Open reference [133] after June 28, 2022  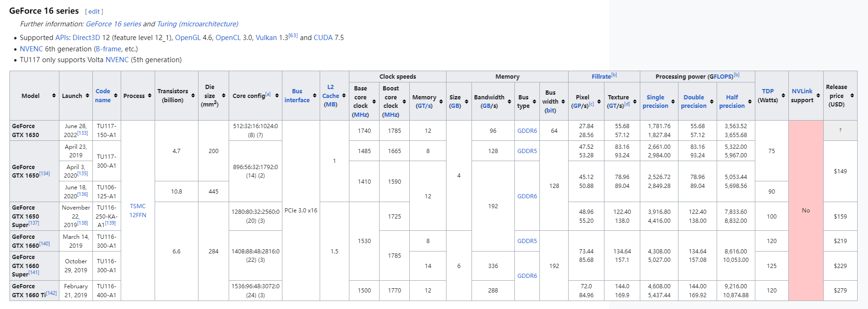coord(83,134)
